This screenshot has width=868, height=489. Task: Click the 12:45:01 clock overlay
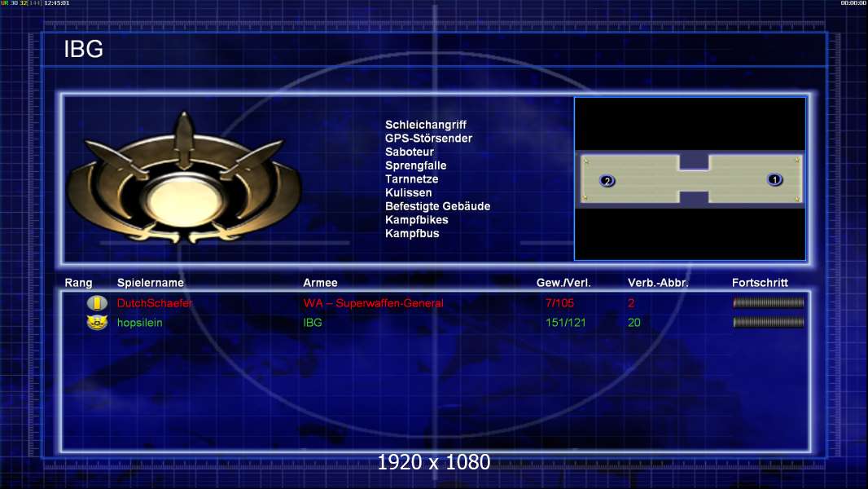click(56, 2)
